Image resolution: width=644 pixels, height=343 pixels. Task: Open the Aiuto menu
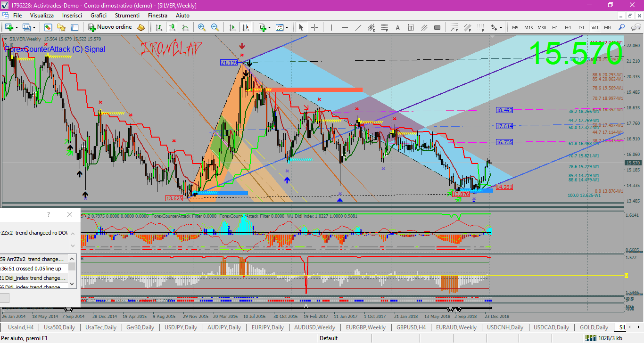click(182, 16)
